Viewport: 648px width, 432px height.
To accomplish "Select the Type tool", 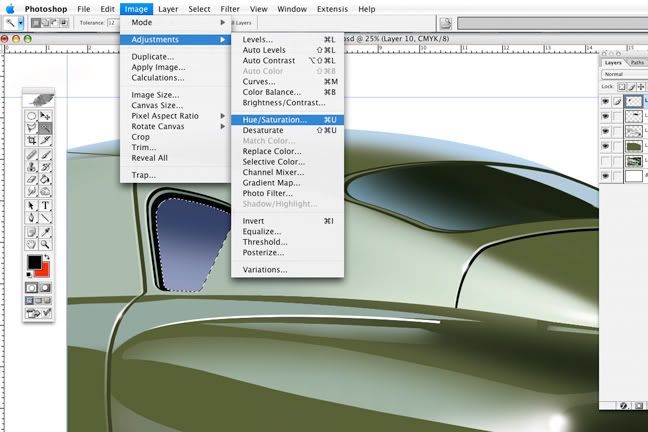I will 45,205.
